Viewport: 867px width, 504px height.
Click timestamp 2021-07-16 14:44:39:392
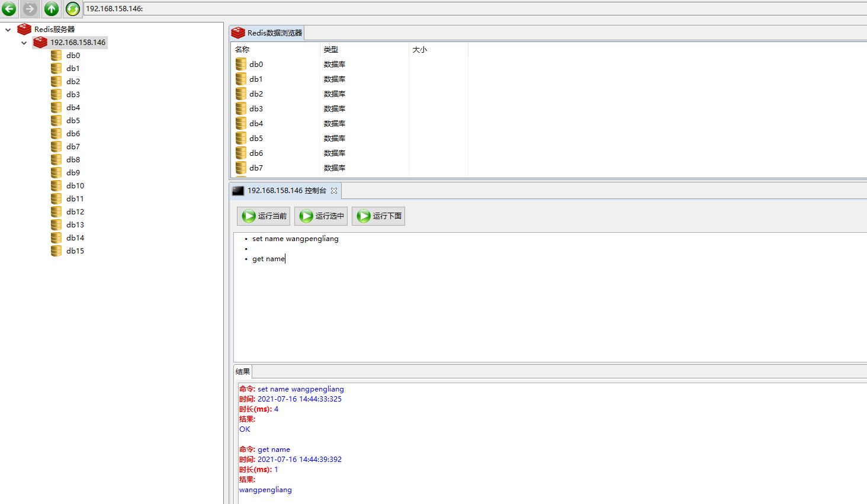(x=300, y=460)
